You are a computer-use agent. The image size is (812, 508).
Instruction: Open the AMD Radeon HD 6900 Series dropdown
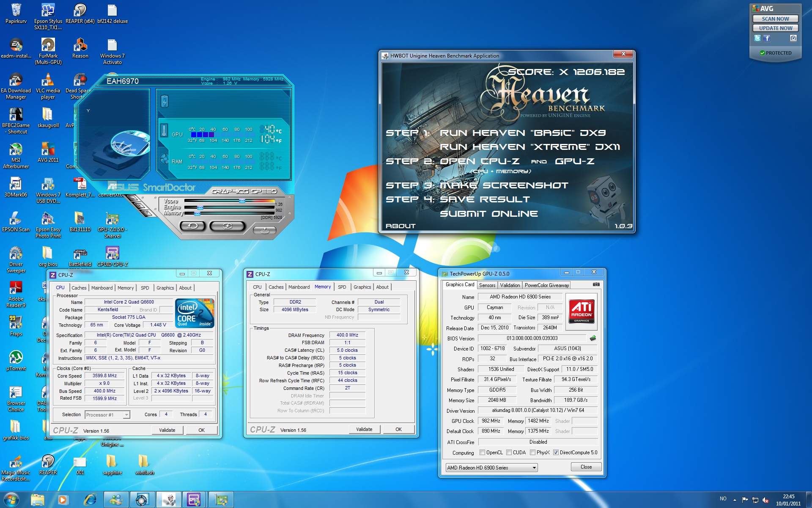[x=492, y=467]
